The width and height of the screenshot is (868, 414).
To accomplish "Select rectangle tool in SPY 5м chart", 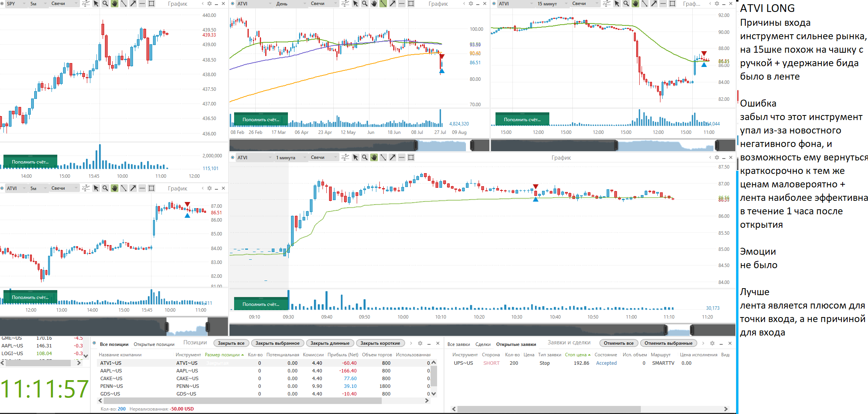I will pyautogui.click(x=151, y=3).
